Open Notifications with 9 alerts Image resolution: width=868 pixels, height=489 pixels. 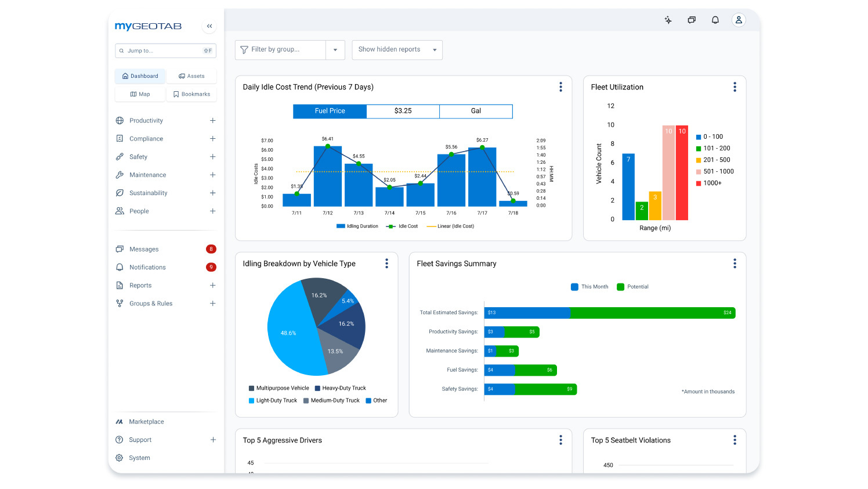(x=147, y=267)
